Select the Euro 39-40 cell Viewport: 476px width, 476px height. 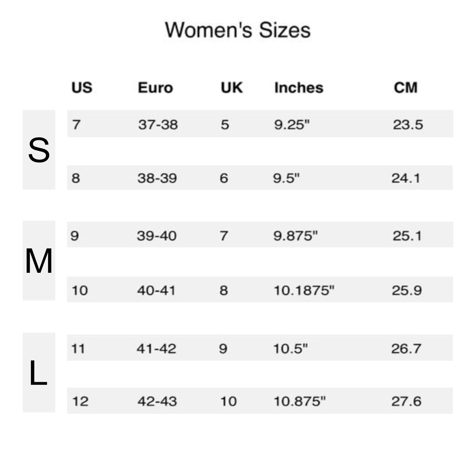point(156,236)
